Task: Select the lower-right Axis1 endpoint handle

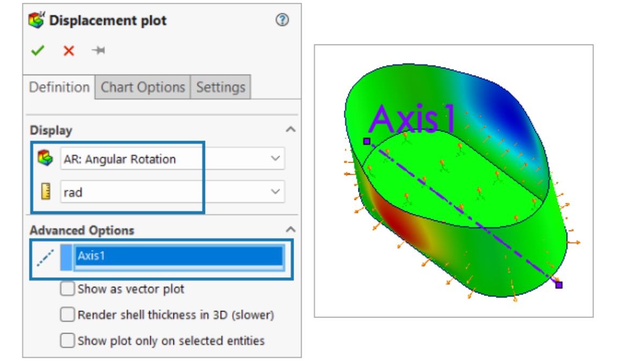Action: [x=559, y=285]
